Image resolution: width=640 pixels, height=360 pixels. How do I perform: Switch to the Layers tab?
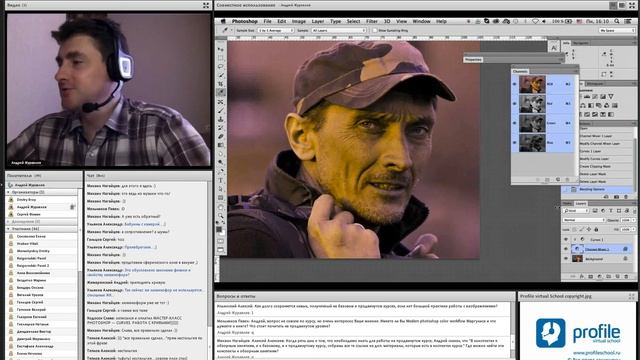coord(581,203)
